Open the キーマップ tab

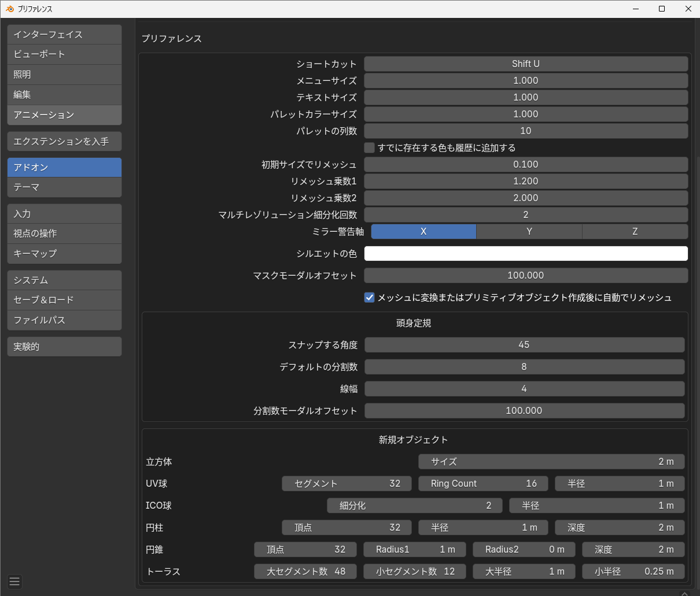point(64,254)
